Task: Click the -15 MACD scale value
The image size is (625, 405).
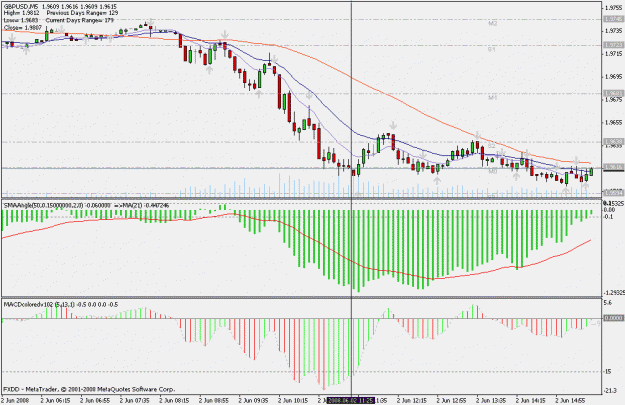Action: click(608, 372)
